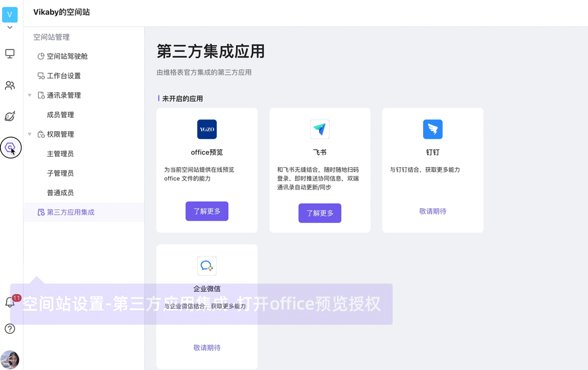Open the help question mark icon
The image size is (588, 370).
click(x=10, y=329)
